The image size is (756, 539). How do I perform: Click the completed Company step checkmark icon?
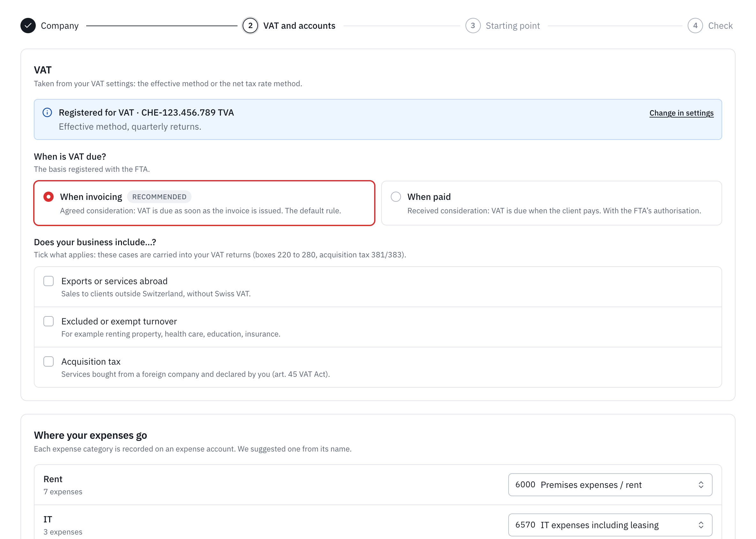[28, 26]
